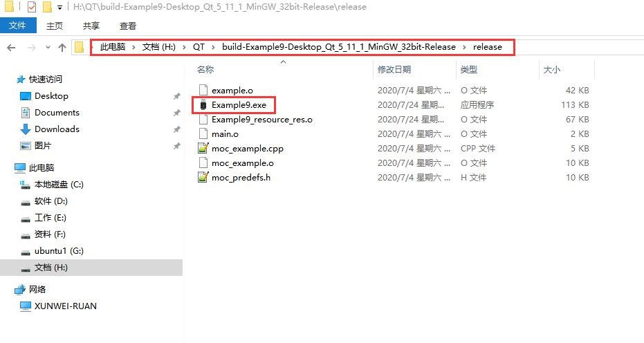Click build-Example9 folder in address bar
Viewport: 644px width, 343px height.
click(339, 47)
